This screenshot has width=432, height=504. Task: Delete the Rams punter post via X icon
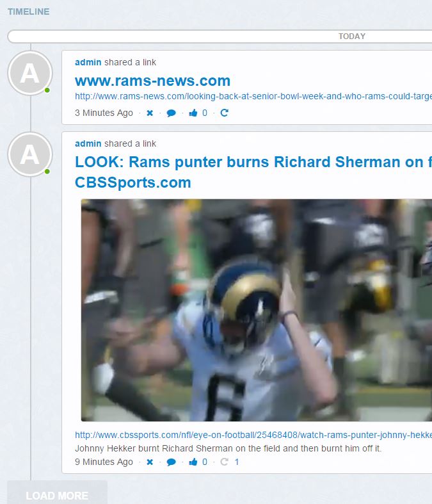tap(150, 462)
